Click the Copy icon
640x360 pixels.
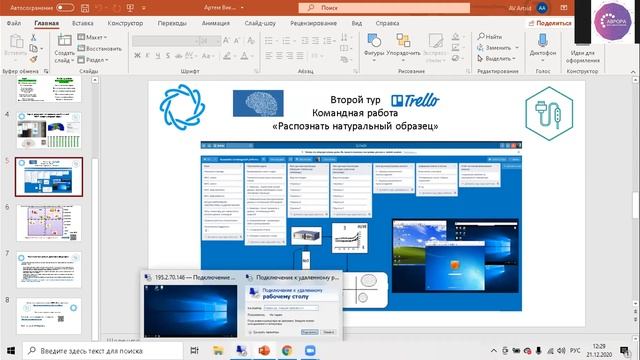point(33,49)
